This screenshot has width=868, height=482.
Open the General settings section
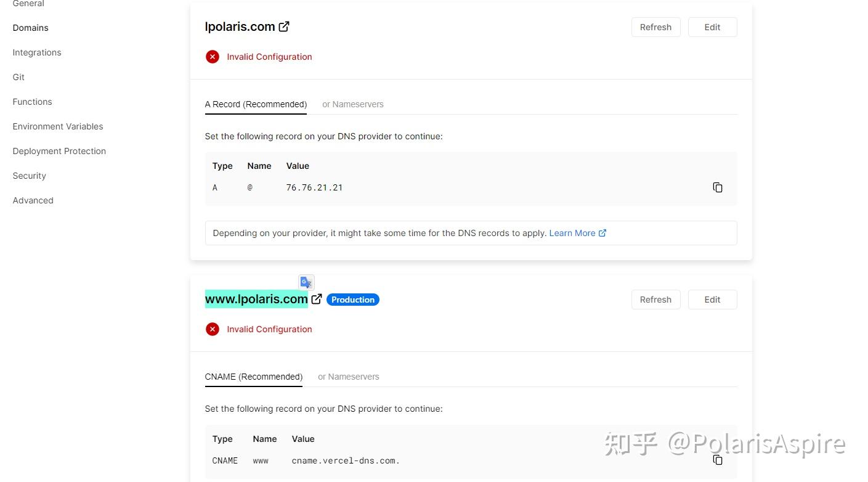pyautogui.click(x=28, y=4)
